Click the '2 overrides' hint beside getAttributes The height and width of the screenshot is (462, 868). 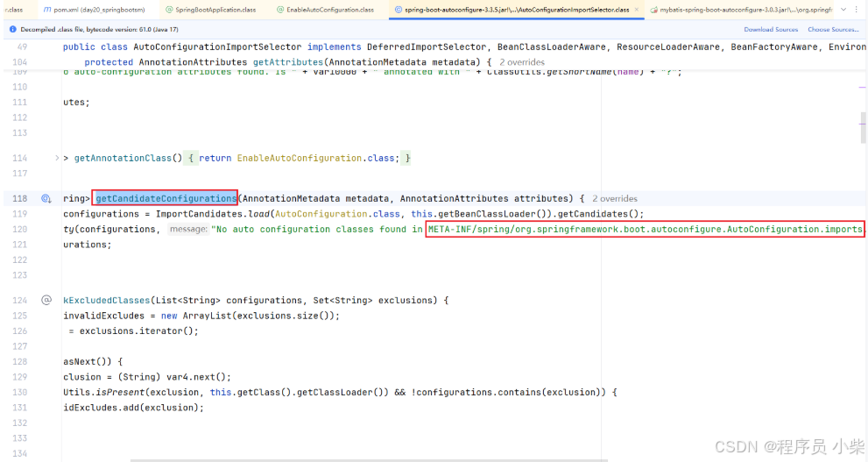pyautogui.click(x=522, y=62)
